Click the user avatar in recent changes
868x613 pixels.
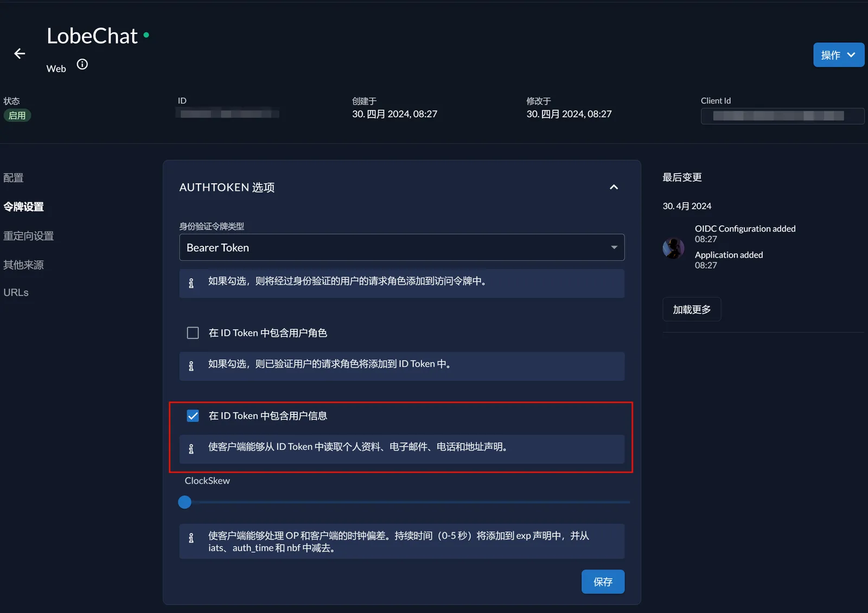673,248
